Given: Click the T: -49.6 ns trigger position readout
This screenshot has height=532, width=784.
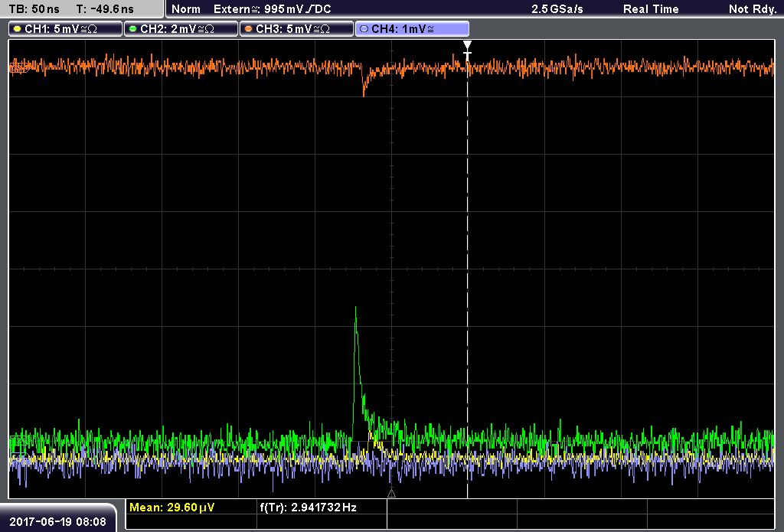Looking at the screenshot, I should (105, 9).
